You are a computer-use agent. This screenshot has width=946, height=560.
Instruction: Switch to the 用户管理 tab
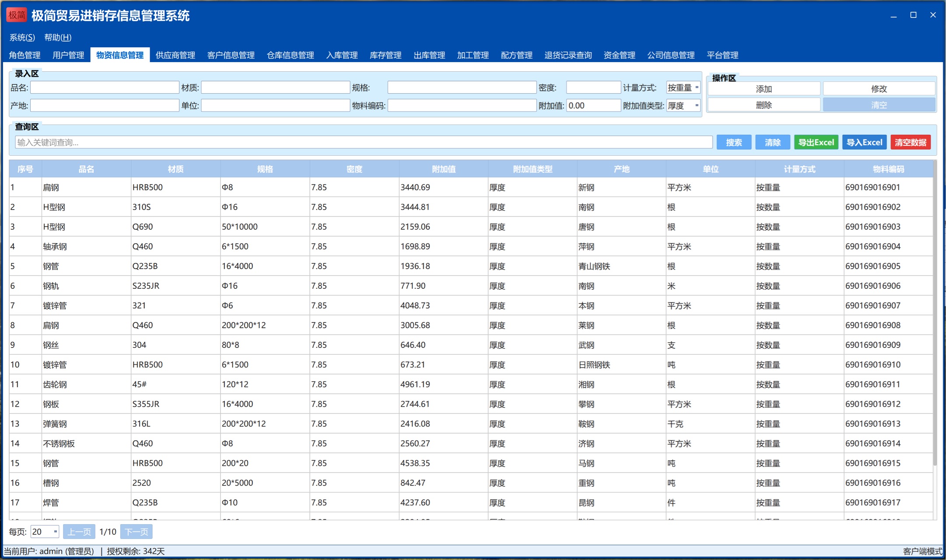point(68,55)
